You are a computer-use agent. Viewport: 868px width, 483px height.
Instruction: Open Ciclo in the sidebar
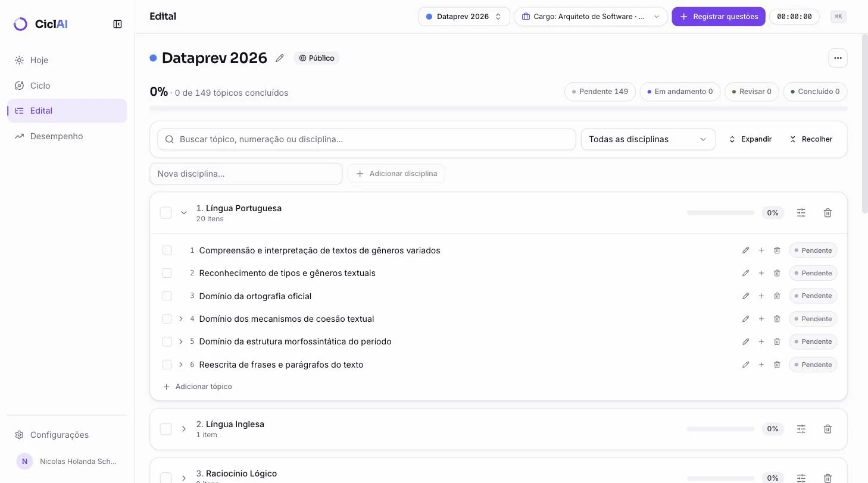[67, 86]
